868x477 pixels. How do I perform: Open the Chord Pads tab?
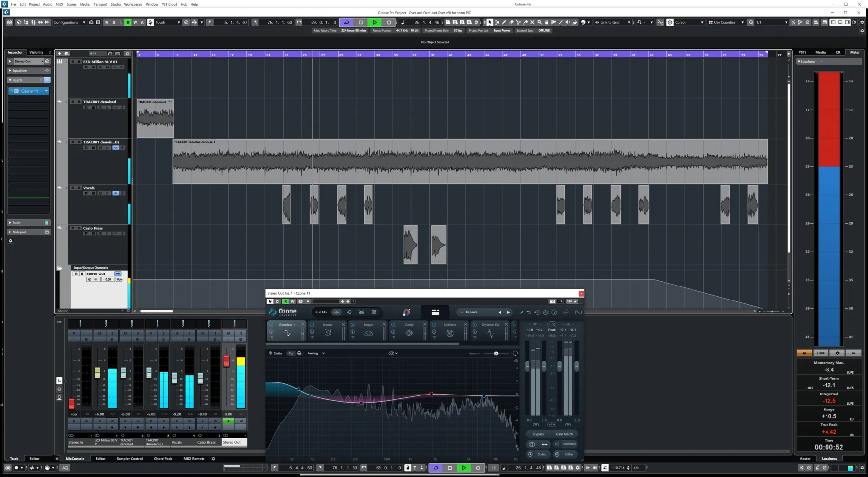coord(163,459)
